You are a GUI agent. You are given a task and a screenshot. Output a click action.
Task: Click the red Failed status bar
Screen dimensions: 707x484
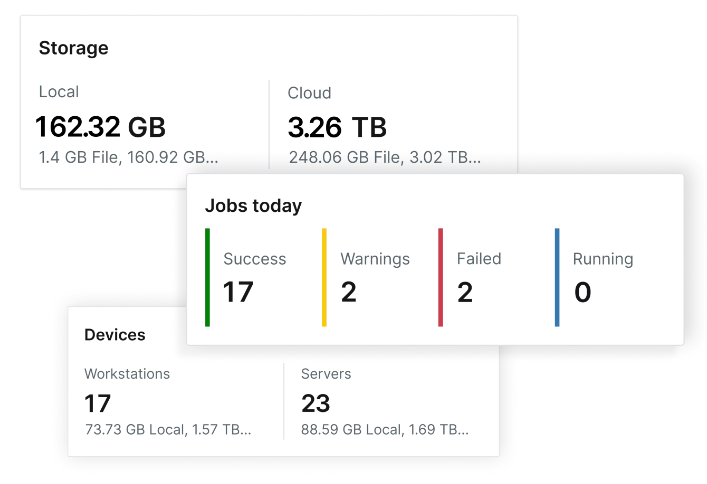(440, 277)
